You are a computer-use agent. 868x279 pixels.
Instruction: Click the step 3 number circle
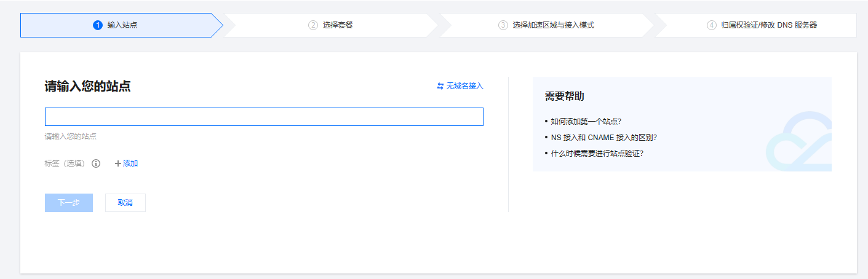503,25
